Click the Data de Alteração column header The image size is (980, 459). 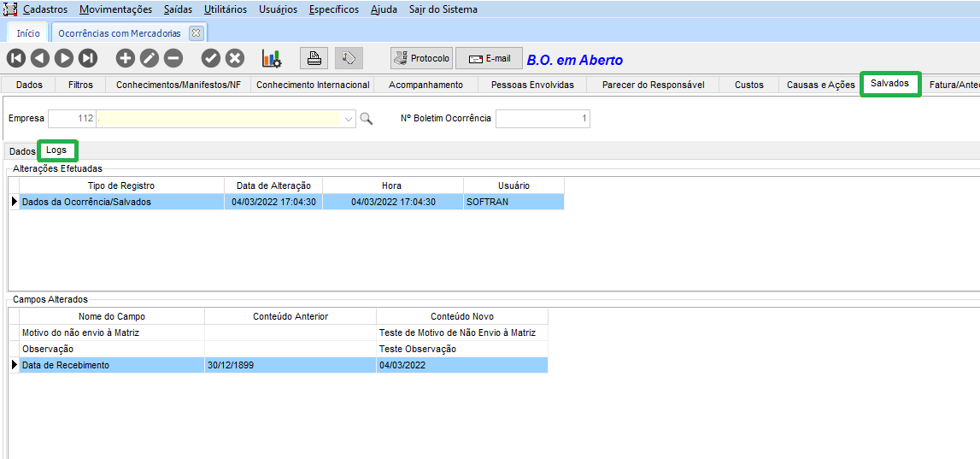pos(273,185)
